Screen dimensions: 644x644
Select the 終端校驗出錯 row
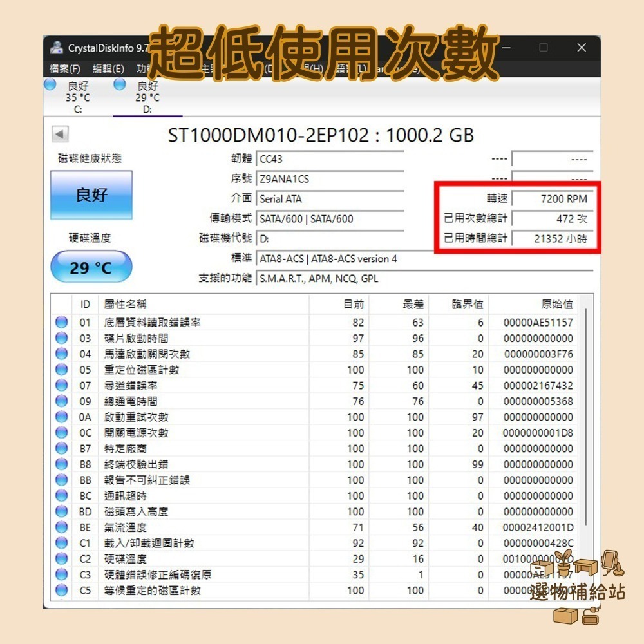point(315,464)
